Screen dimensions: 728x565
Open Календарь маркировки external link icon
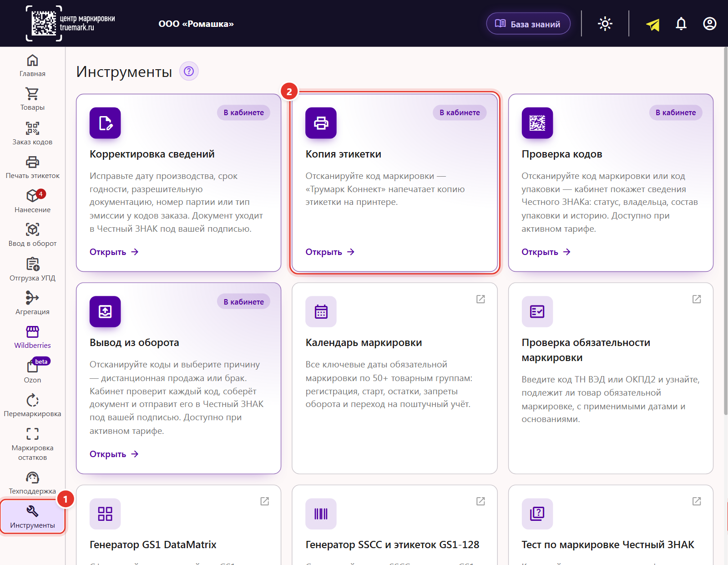click(480, 299)
